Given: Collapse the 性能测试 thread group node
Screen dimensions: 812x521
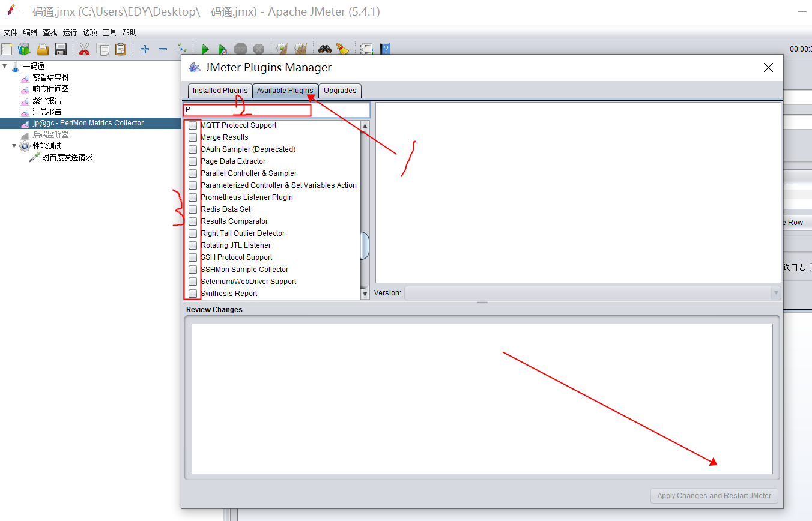Looking at the screenshot, I should 14,146.
